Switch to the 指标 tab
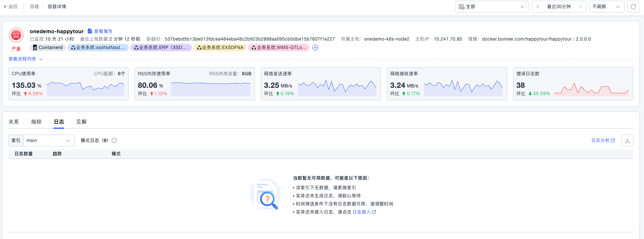Viewport: 644px width, 239px height. (36, 122)
